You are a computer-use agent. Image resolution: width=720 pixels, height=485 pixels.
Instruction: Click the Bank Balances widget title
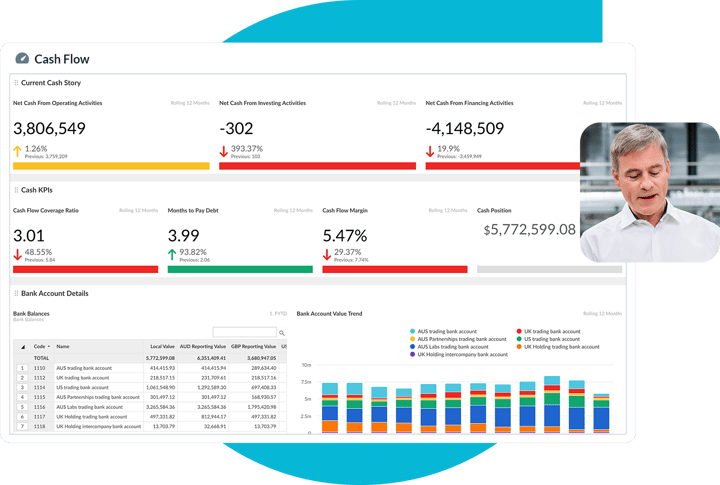pyautogui.click(x=31, y=314)
